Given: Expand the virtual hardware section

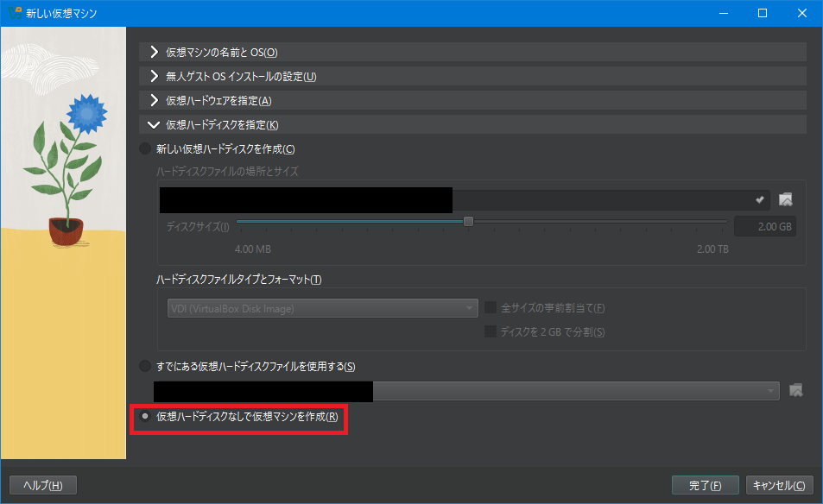Looking at the screenshot, I should [x=472, y=100].
